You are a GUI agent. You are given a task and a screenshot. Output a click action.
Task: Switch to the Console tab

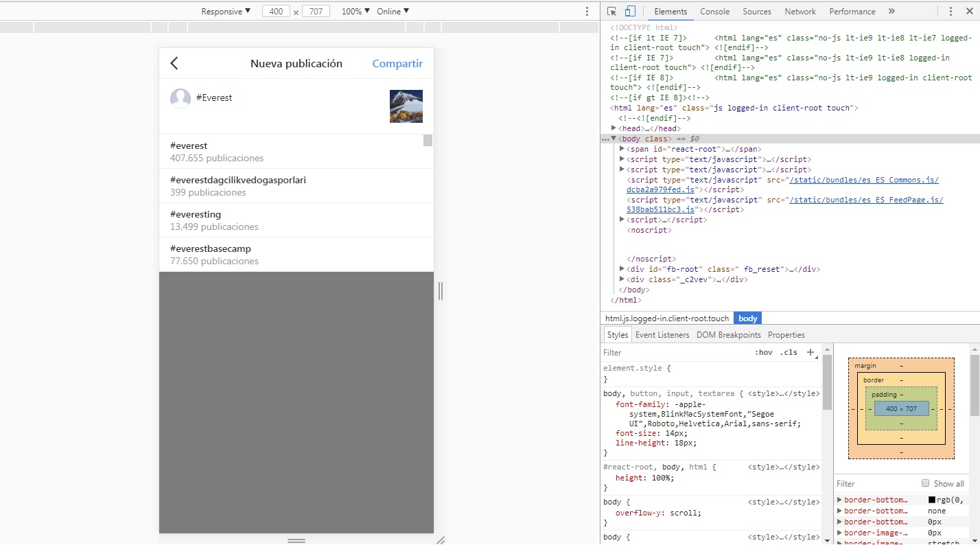pyautogui.click(x=715, y=12)
